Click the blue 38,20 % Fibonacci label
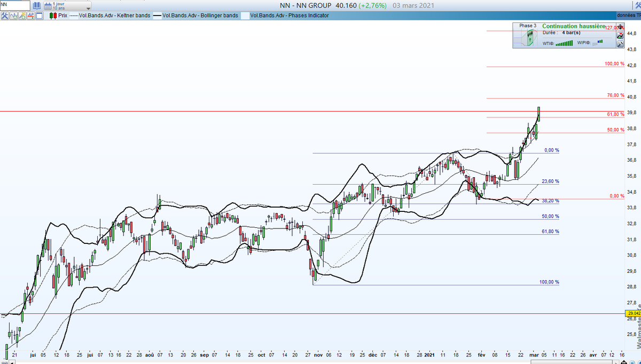The image size is (641, 364). 550,201
